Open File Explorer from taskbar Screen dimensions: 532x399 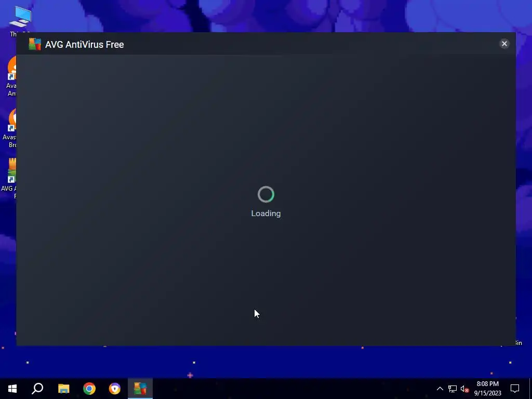tap(63, 389)
